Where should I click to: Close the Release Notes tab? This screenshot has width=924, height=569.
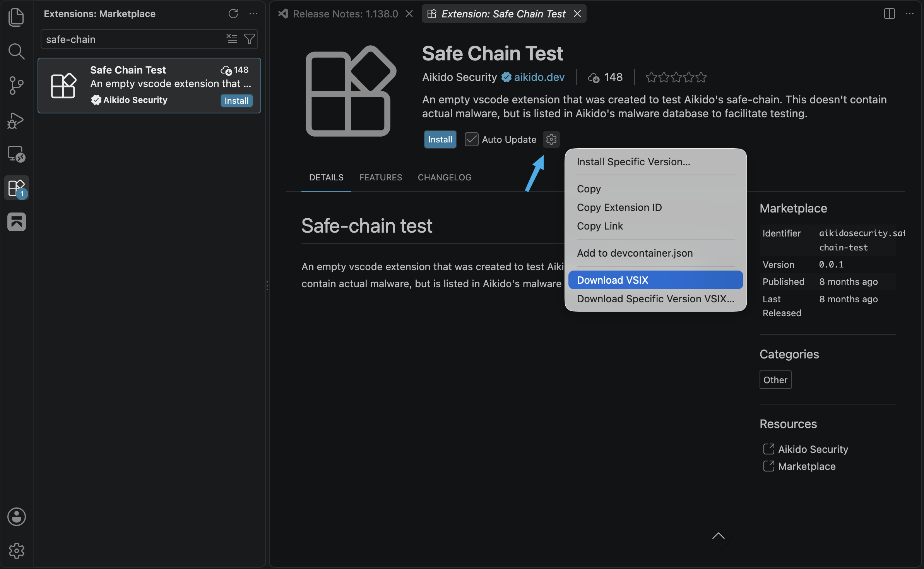409,14
